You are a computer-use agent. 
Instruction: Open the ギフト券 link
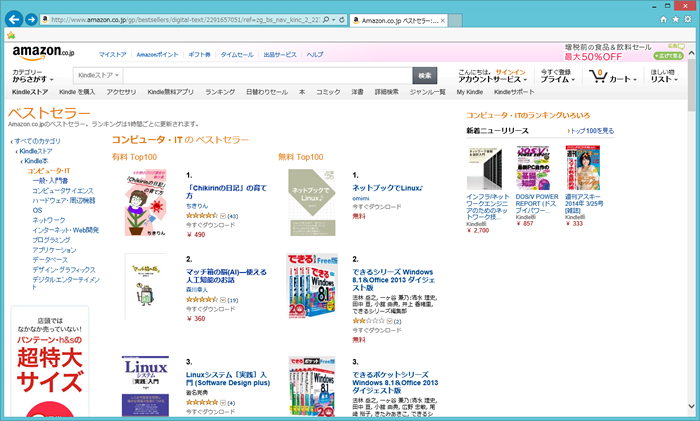pos(199,54)
